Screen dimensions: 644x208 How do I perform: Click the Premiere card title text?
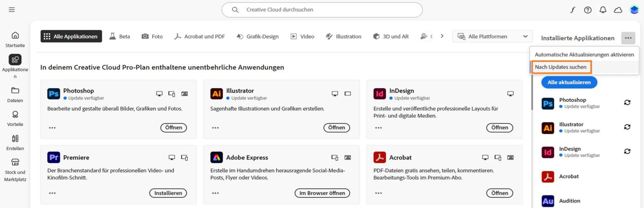tap(76, 157)
